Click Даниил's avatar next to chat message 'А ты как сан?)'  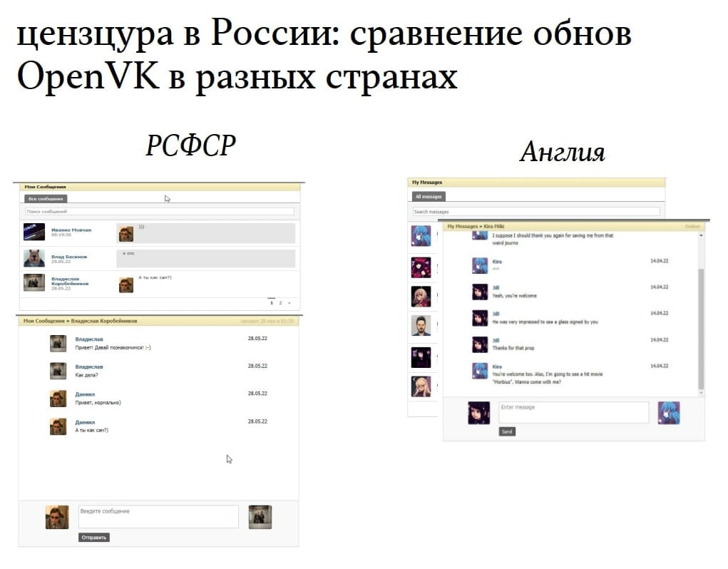point(58,426)
